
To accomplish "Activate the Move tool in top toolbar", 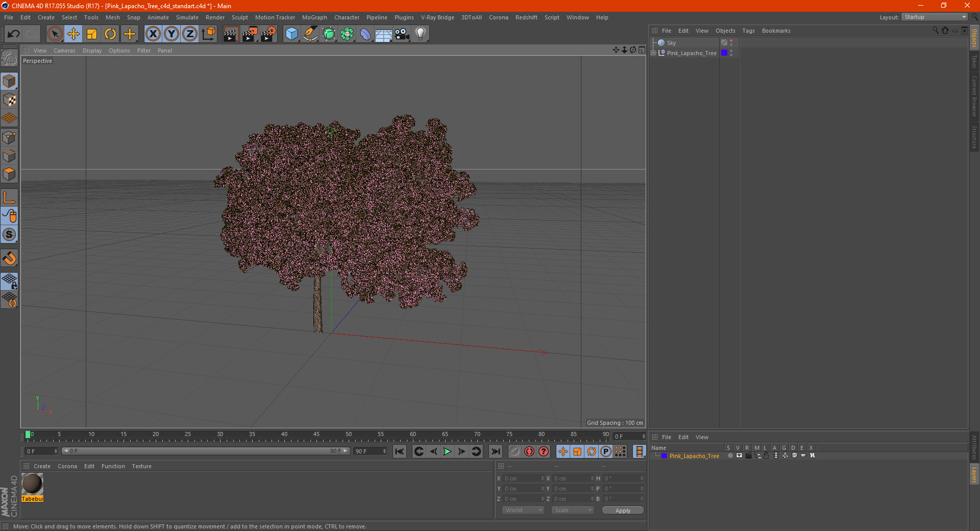I will tap(73, 34).
